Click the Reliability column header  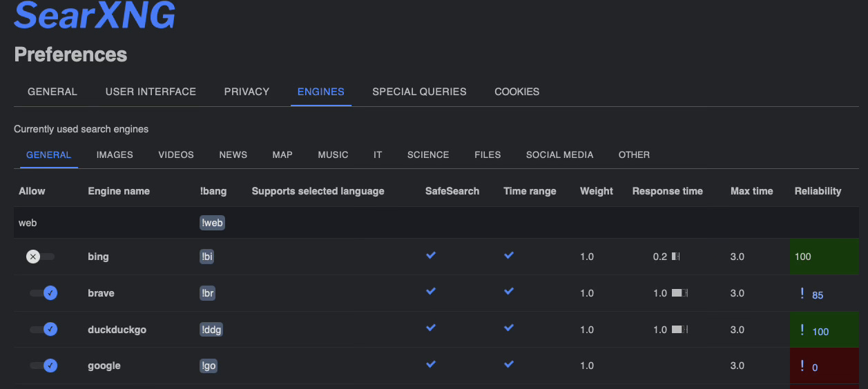coord(818,191)
